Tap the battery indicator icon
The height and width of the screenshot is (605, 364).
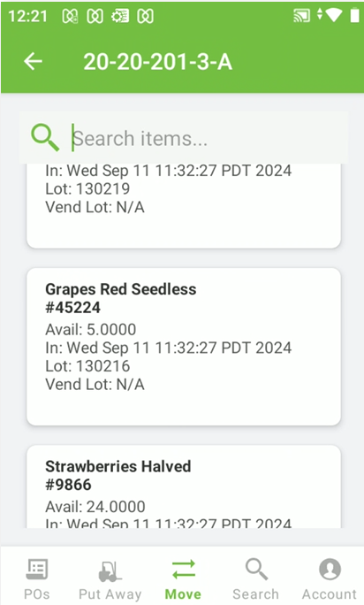(355, 15)
